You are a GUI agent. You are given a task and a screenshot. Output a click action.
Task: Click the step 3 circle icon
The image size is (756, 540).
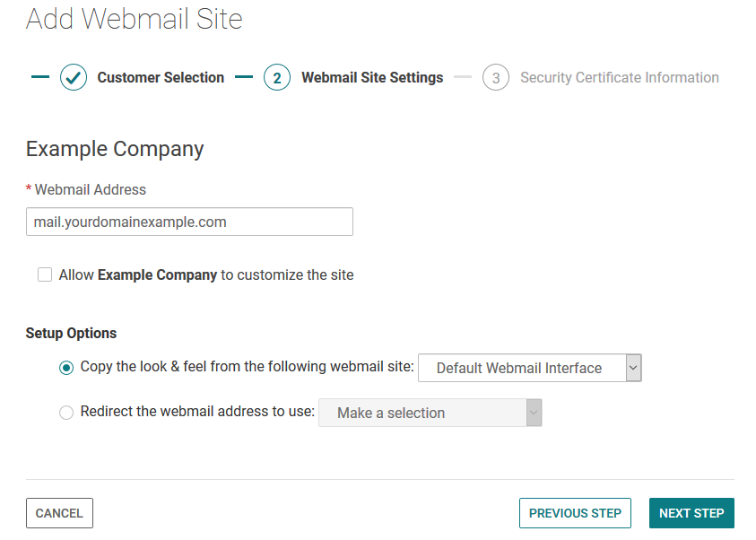click(496, 78)
